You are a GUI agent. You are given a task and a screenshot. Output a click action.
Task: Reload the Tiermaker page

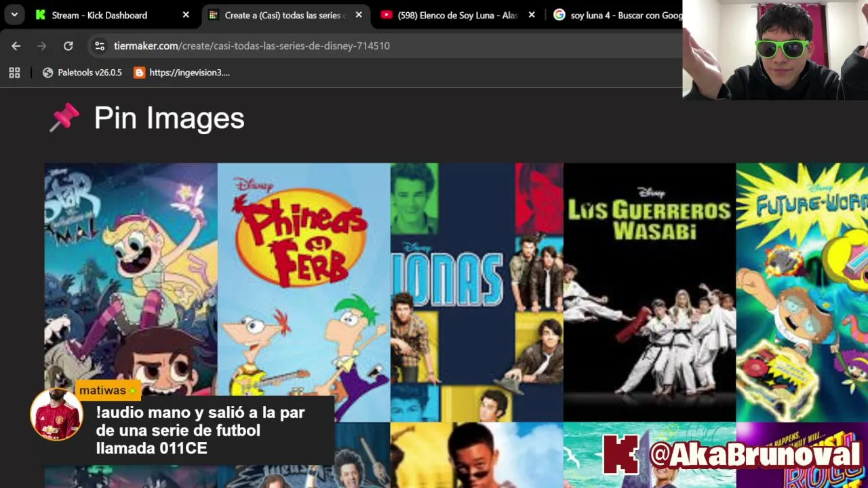68,46
